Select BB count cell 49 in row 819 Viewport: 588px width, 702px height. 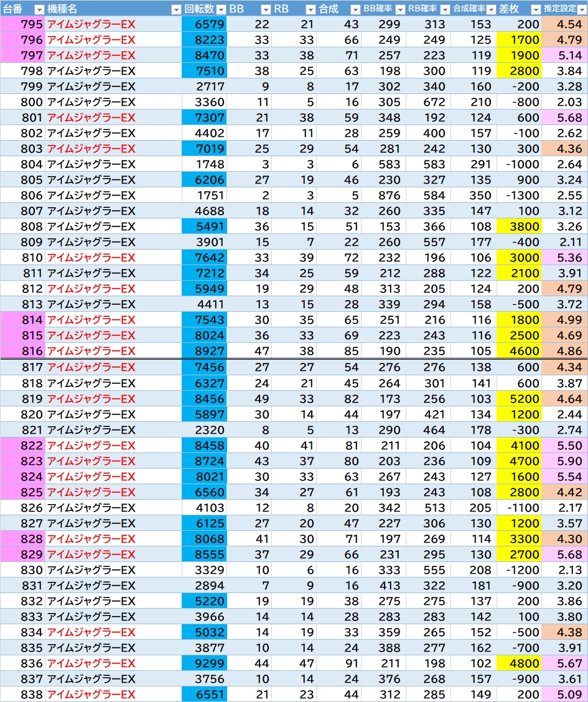(x=249, y=399)
